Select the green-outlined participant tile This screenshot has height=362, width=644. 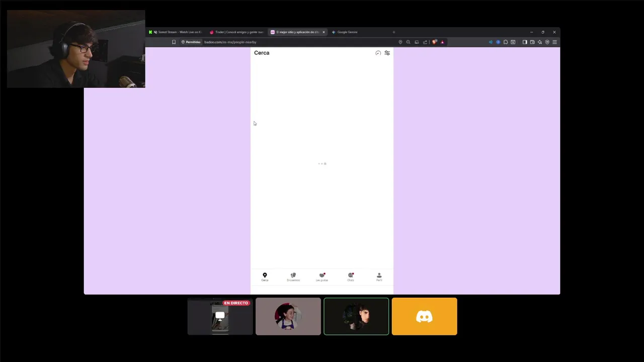pyautogui.click(x=356, y=316)
